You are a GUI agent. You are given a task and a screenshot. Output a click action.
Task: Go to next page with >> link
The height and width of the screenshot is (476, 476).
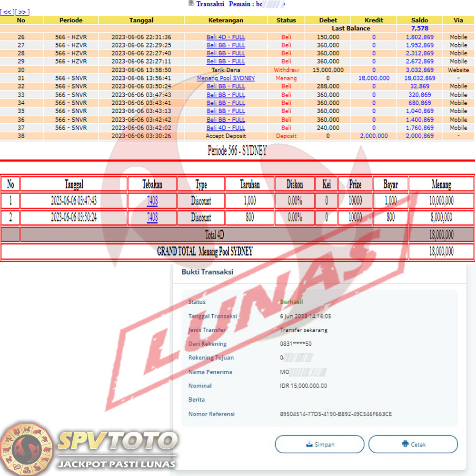[x=22, y=12]
